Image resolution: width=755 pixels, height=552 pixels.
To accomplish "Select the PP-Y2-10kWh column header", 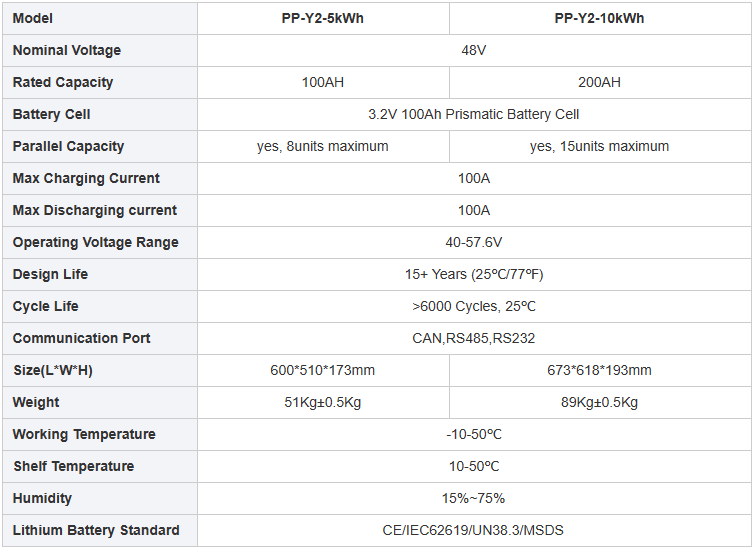I will pyautogui.click(x=600, y=18).
